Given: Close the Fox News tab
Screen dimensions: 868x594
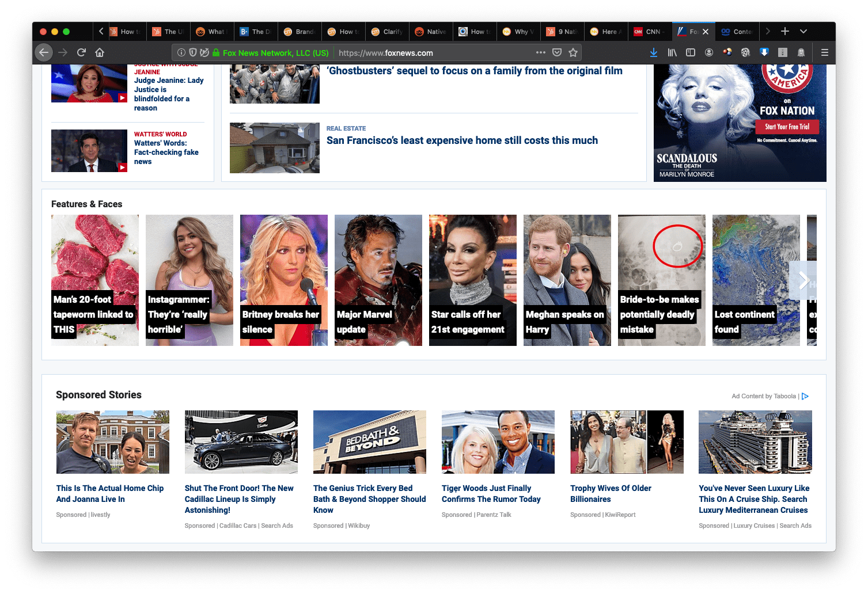Looking at the screenshot, I should coord(706,32).
